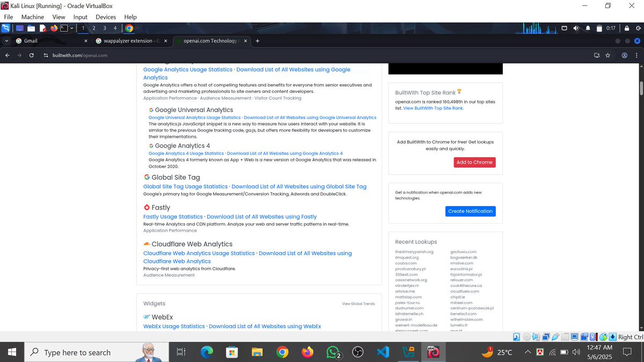Go back in Chrome
The image size is (644, 362).
7,55
